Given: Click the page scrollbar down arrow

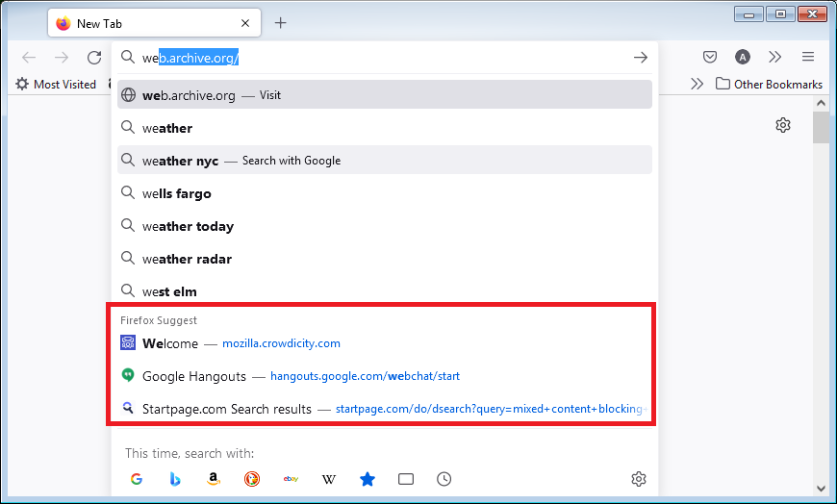Looking at the screenshot, I should [x=821, y=488].
